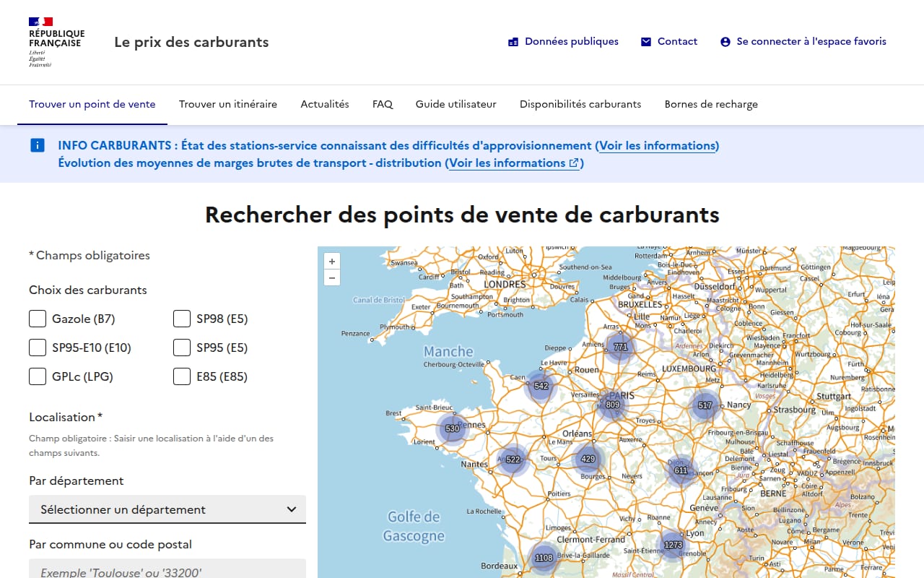Click the Contact envelope icon
The image size is (924, 578).
pos(646,42)
